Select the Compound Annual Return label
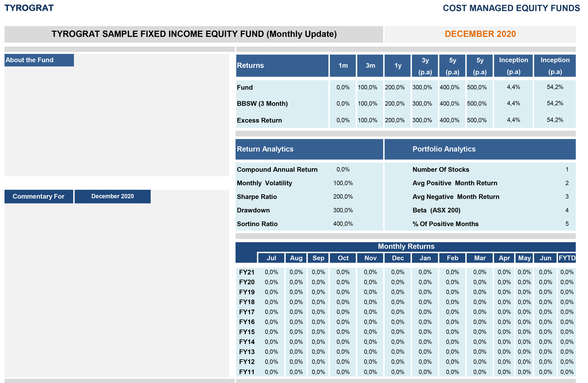This screenshot has width=588, height=383. [277, 170]
